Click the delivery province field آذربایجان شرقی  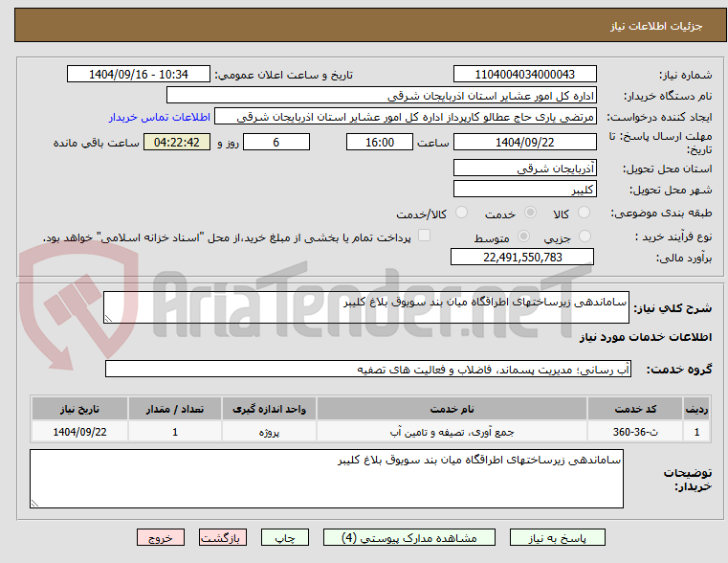(524, 169)
